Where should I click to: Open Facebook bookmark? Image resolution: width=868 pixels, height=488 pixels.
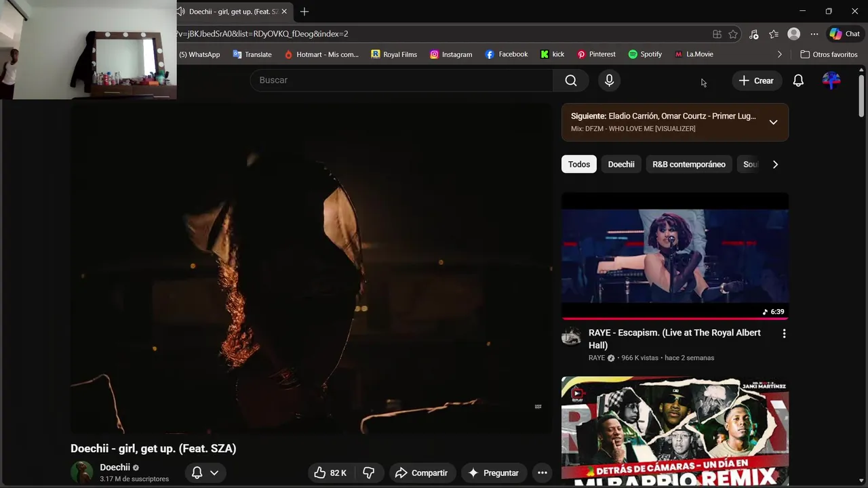pos(506,54)
